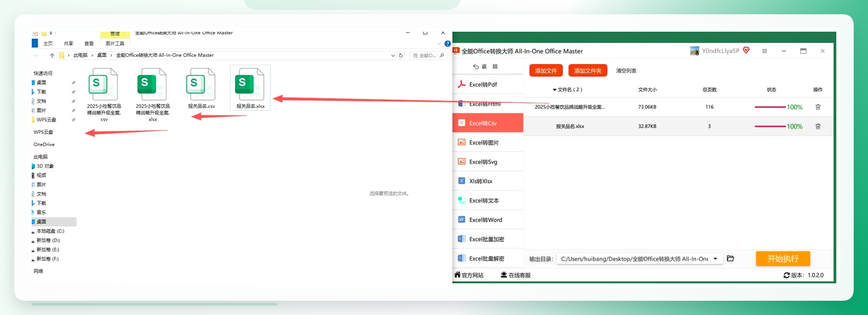This screenshot has width=868, height=315.
Task: Open 视频 folder in navigation pane
Action: pos(41,175)
